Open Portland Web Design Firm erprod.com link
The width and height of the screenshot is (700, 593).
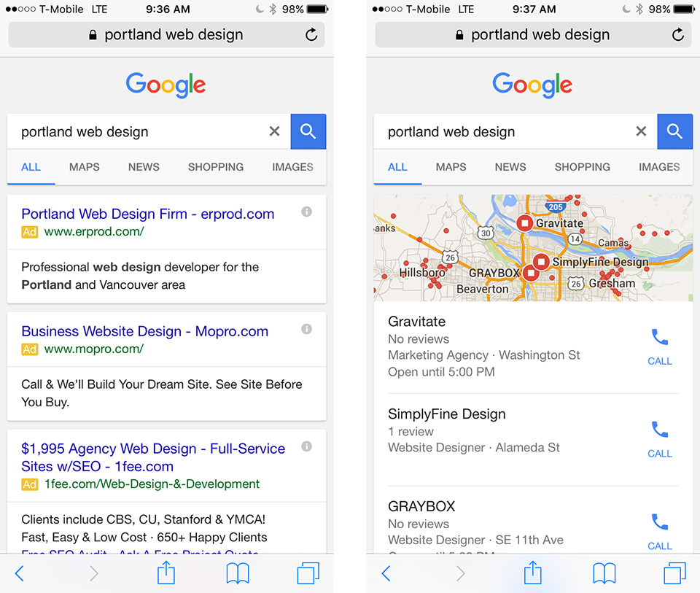[148, 214]
